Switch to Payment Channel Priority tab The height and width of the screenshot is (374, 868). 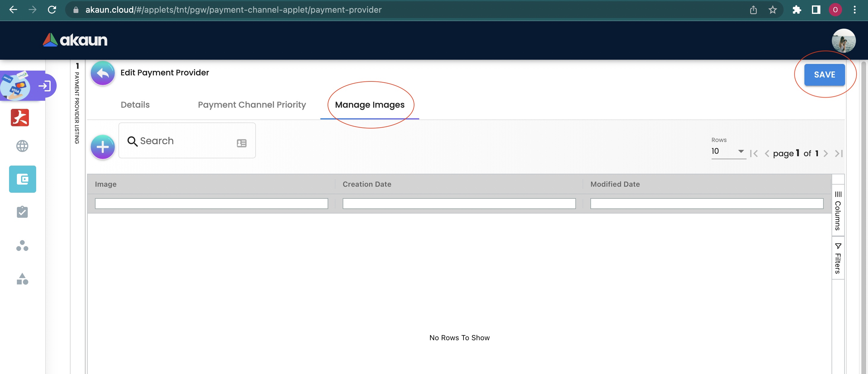click(x=252, y=105)
